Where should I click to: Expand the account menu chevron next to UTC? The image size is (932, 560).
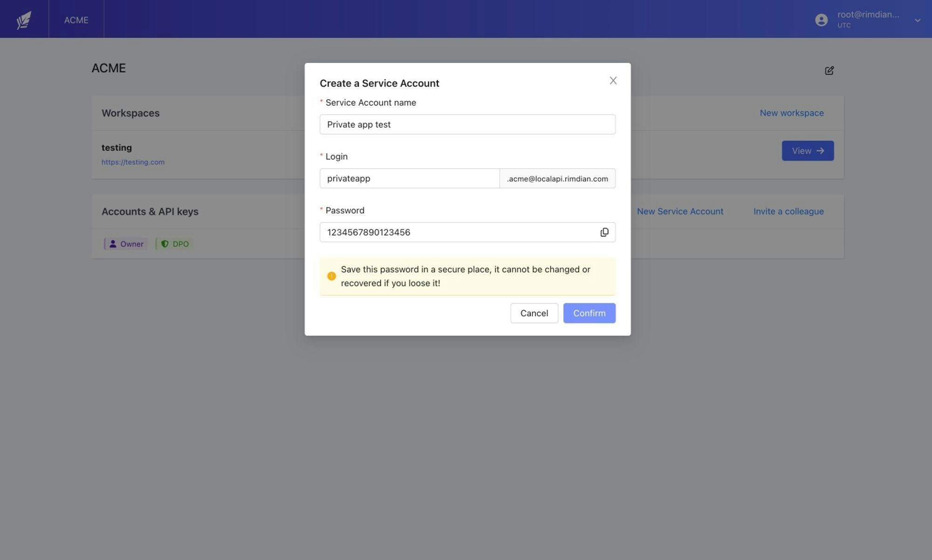[x=917, y=20]
